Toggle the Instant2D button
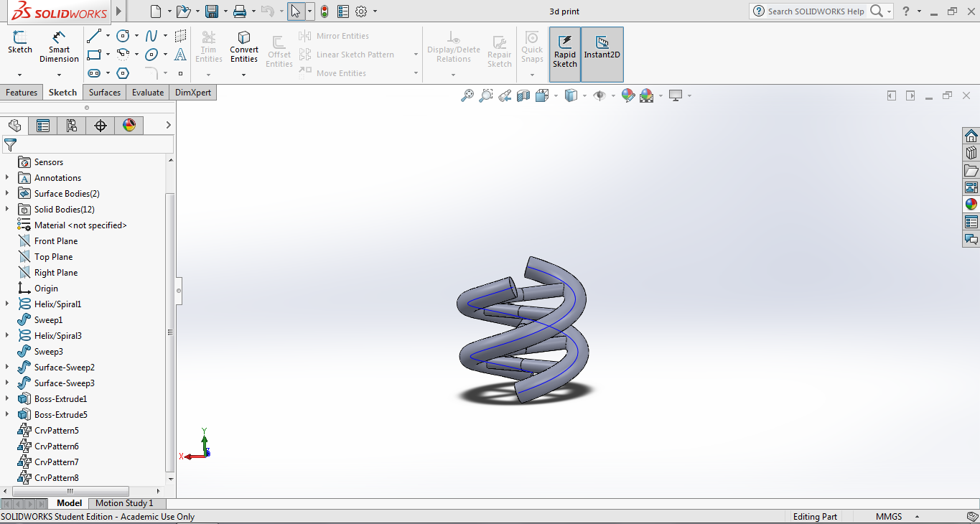This screenshot has width=980, height=524. pos(602,54)
